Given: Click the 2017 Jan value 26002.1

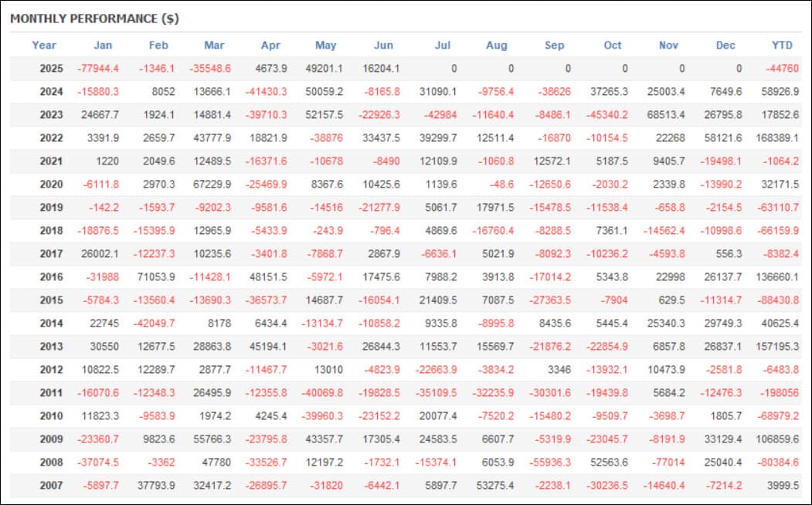Looking at the screenshot, I should point(100,254).
